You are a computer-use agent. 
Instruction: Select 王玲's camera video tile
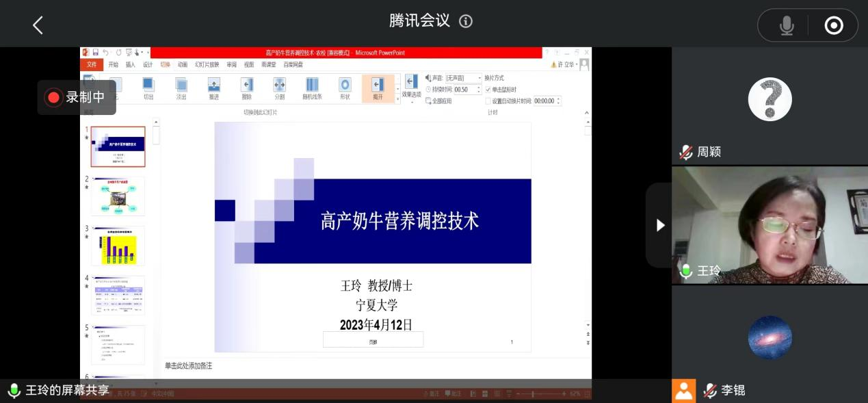tap(770, 225)
